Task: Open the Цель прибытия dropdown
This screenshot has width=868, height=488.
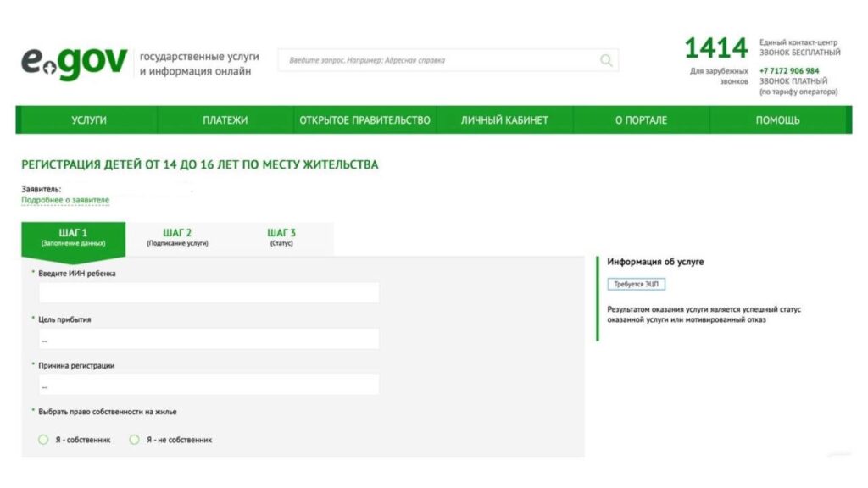Action: [209, 339]
